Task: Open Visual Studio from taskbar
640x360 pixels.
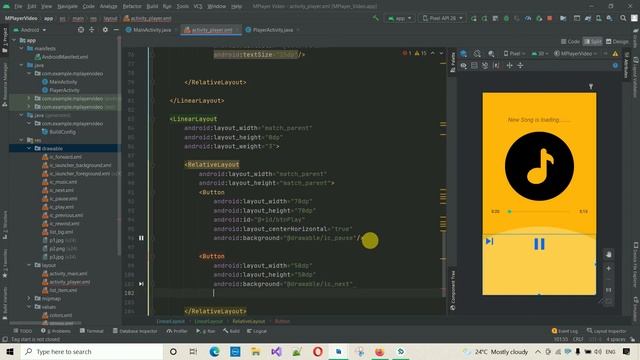Action: 276,351
